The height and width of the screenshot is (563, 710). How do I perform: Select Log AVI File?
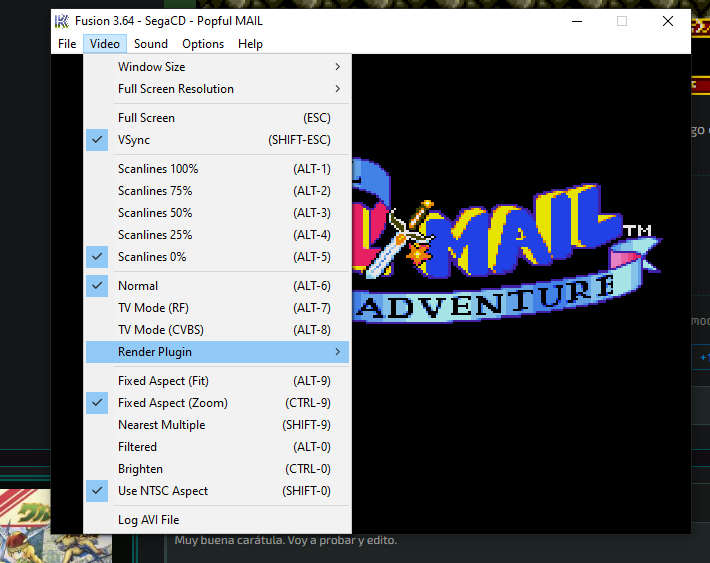(x=217, y=520)
